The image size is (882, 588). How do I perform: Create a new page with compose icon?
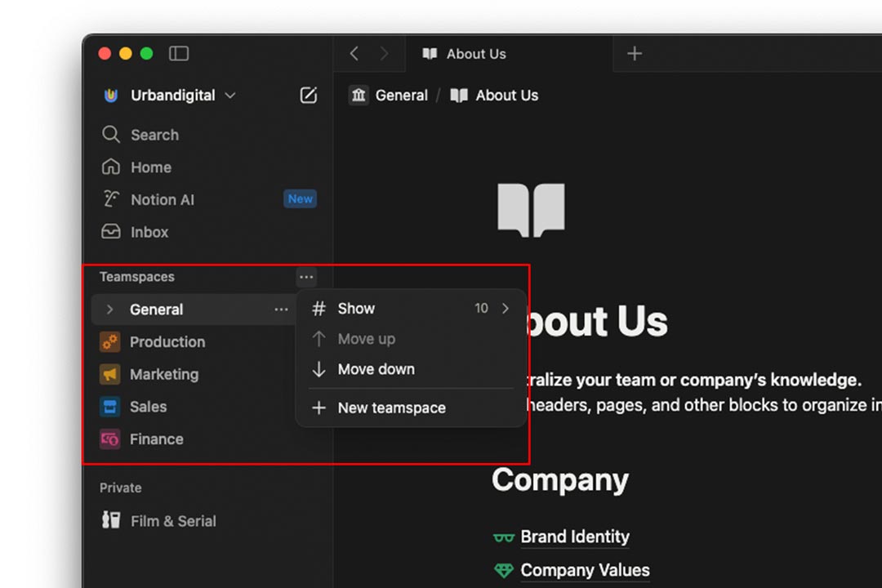[308, 95]
